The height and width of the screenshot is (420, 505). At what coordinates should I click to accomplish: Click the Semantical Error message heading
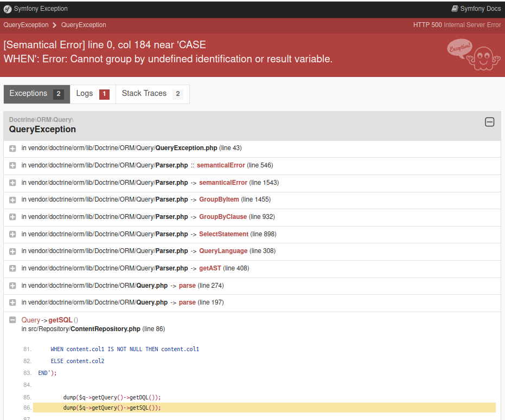[x=168, y=52]
